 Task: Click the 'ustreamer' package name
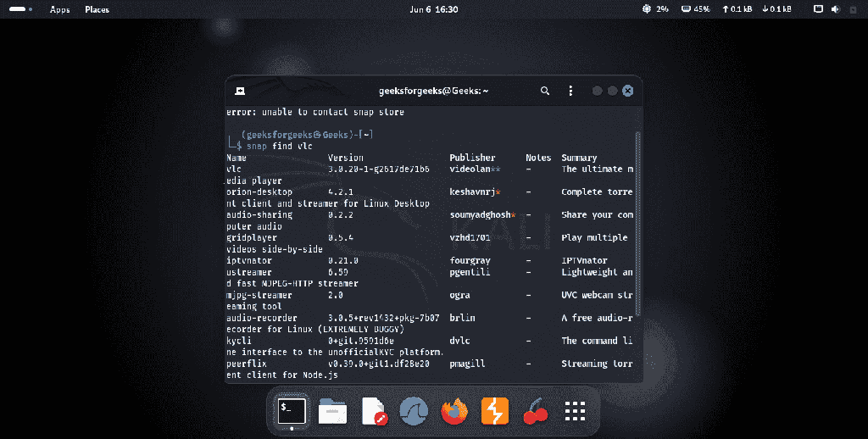249,272
